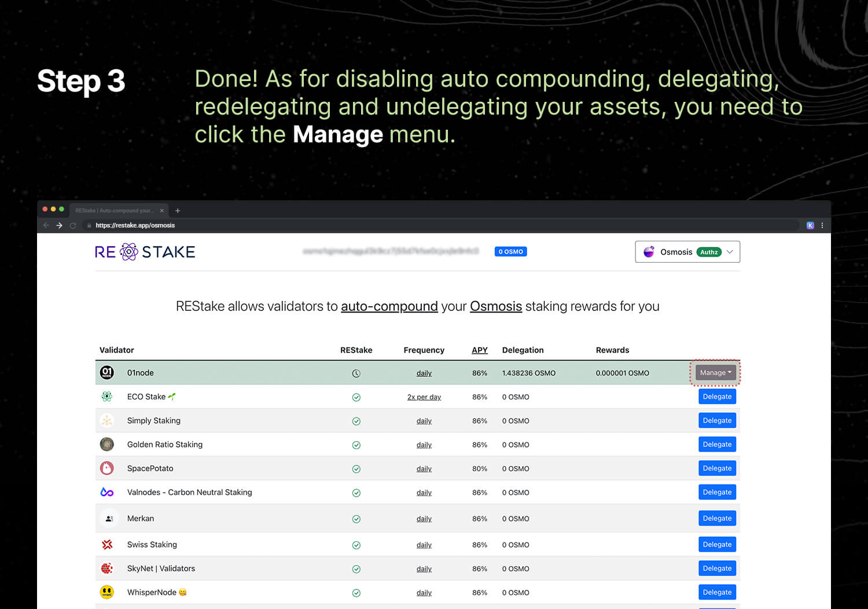This screenshot has width=868, height=609.
Task: Click REStake checkmark icon for Simply Staking
Action: [356, 421]
